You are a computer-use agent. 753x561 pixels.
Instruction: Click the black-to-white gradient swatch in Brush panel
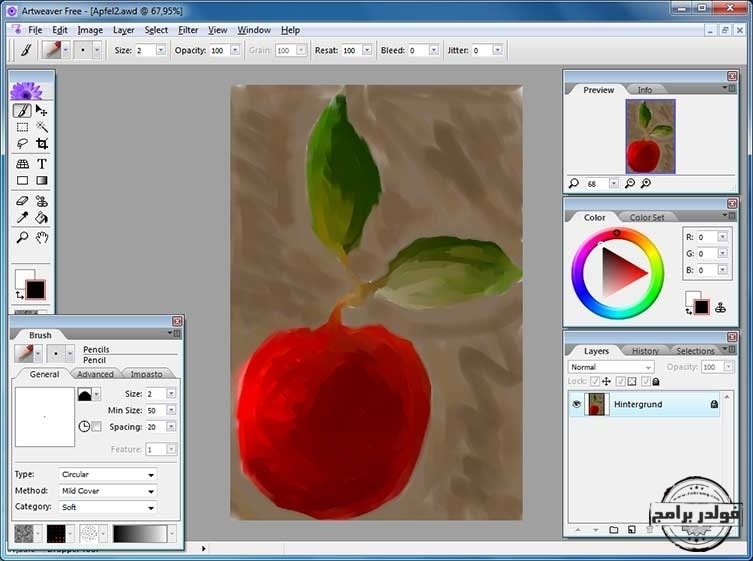140,534
